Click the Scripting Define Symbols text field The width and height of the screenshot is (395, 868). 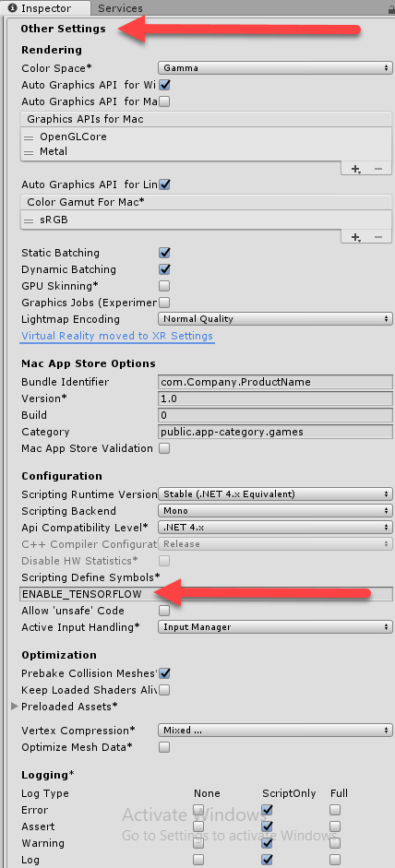coord(206,594)
